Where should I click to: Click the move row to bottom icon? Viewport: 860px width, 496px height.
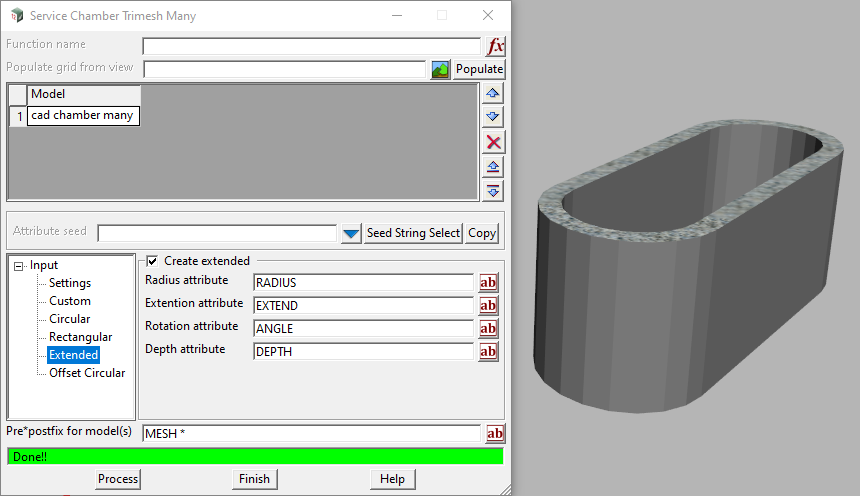point(493,190)
